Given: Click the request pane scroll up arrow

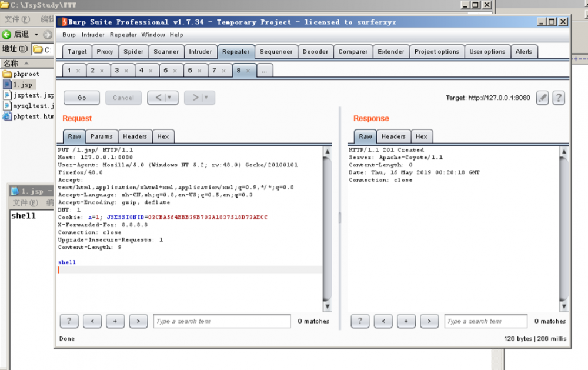Looking at the screenshot, I should coord(328,152).
